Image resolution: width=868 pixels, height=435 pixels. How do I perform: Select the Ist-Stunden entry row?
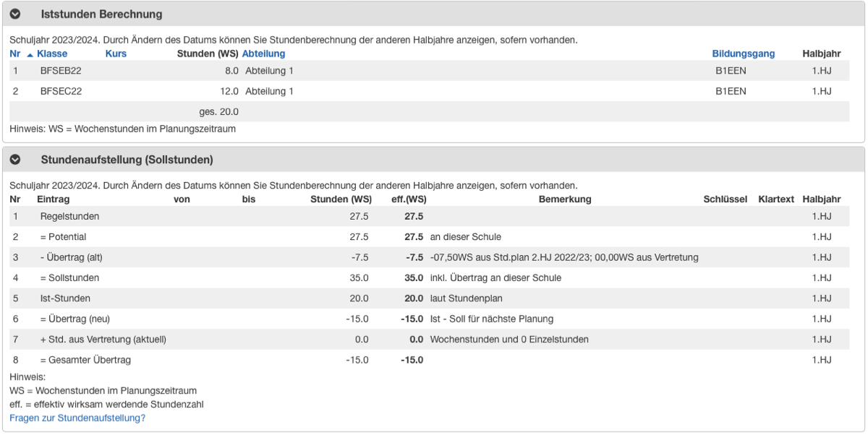click(x=430, y=298)
